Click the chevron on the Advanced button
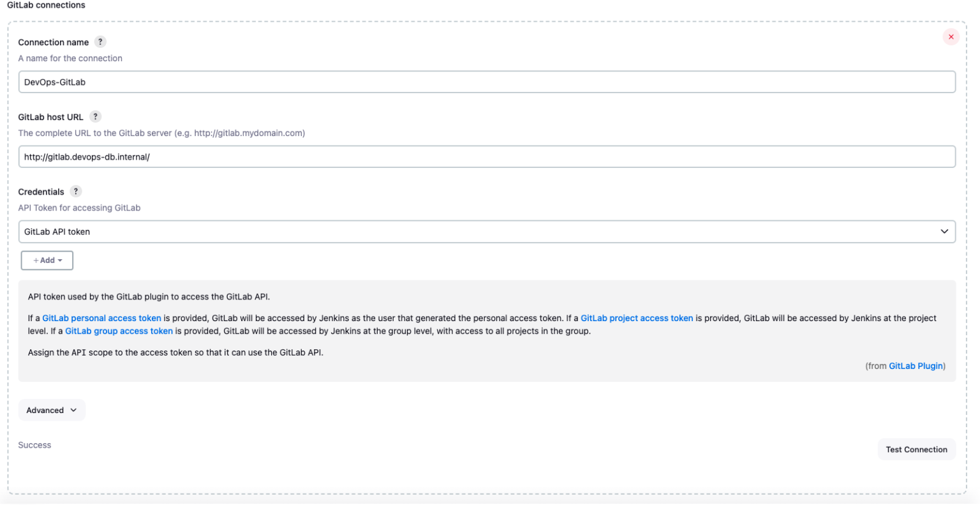This screenshot has width=980, height=505. pos(75,410)
